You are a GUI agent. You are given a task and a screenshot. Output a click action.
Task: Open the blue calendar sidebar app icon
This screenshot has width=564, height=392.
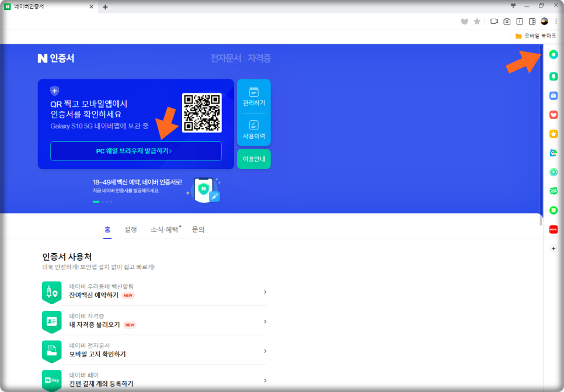553,95
